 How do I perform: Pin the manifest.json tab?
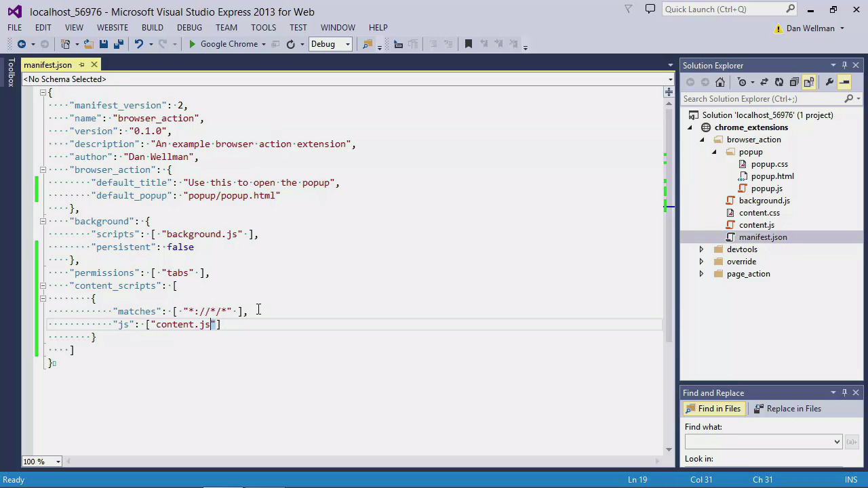(x=81, y=64)
